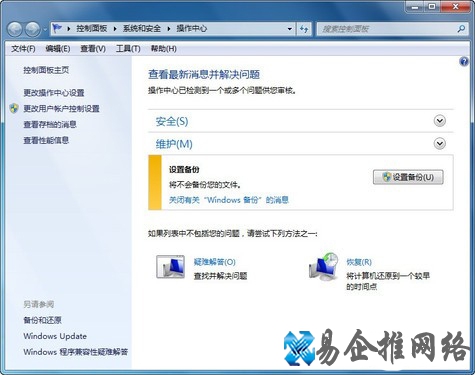Click the blue help question mark icon
This screenshot has width=475, height=375.
point(464,62)
